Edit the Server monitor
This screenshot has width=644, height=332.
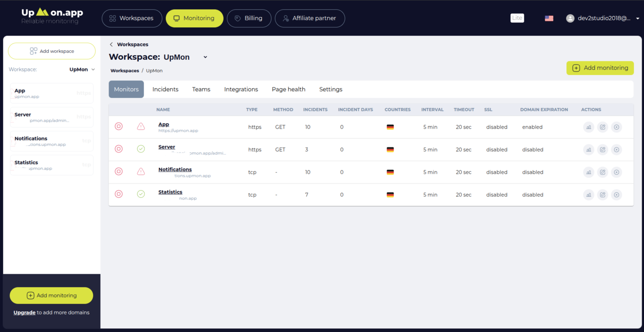(602, 150)
